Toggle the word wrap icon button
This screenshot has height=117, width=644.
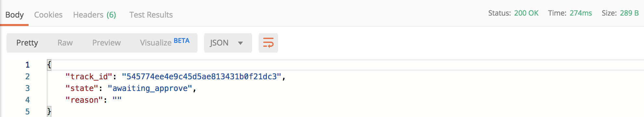click(268, 43)
